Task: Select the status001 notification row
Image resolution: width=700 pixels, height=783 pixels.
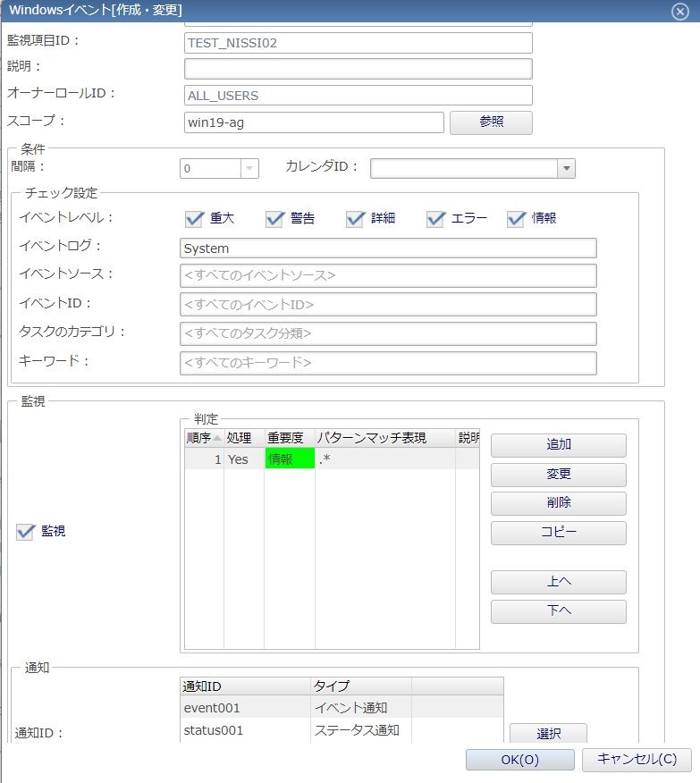Action: coord(342,730)
